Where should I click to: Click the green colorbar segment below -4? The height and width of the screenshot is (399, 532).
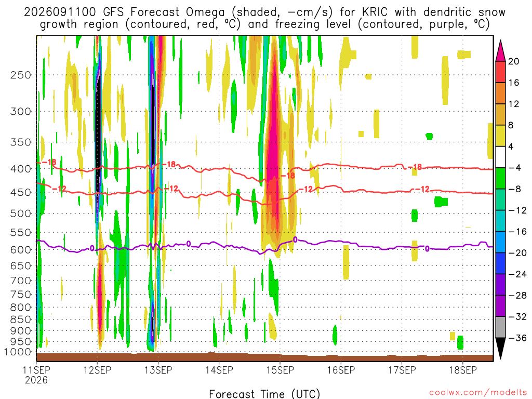pyautogui.click(x=500, y=179)
